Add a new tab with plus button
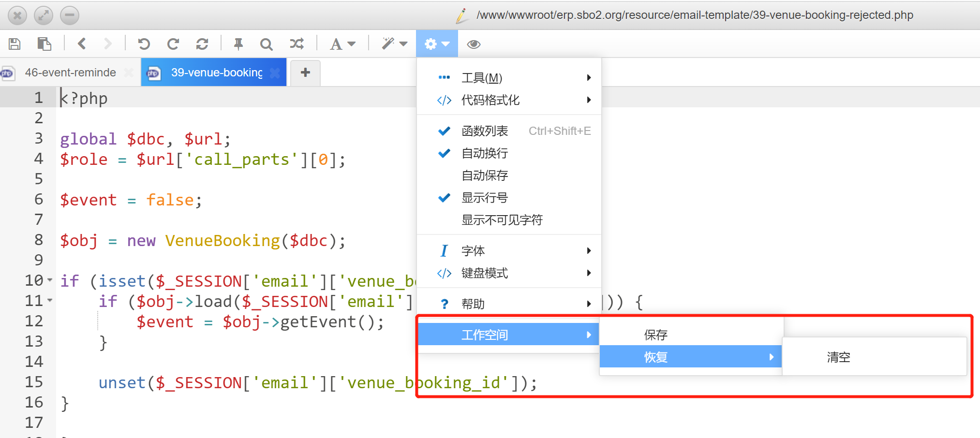Image resolution: width=980 pixels, height=438 pixels. 305,73
